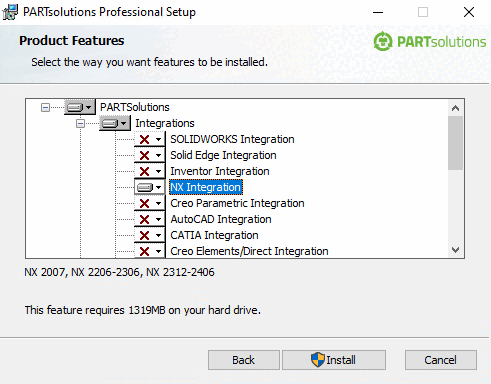Click the feature list scroll up arrow

click(455, 108)
